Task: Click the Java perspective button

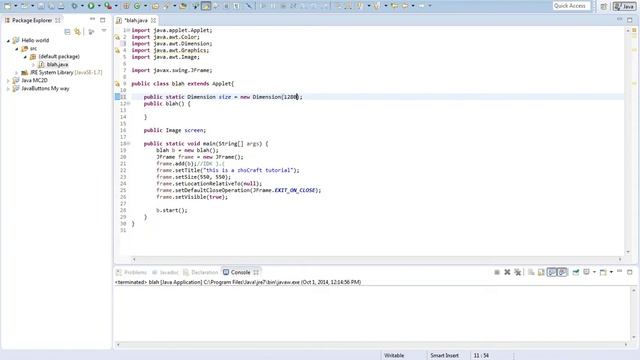Action: click(624, 6)
